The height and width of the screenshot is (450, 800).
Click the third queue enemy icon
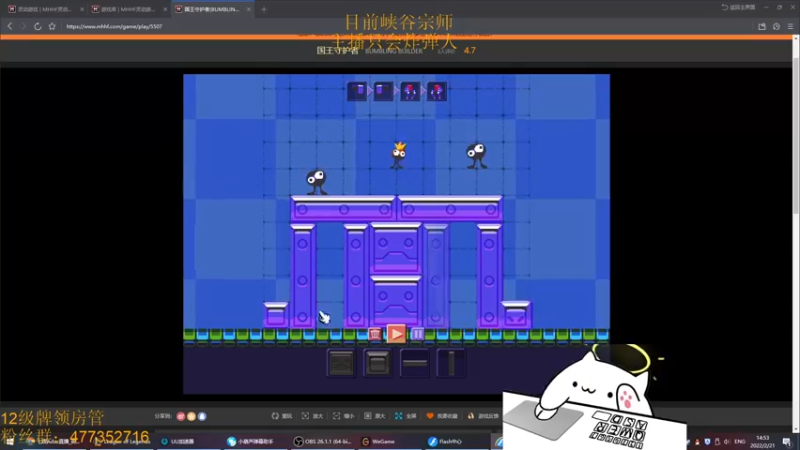click(410, 91)
